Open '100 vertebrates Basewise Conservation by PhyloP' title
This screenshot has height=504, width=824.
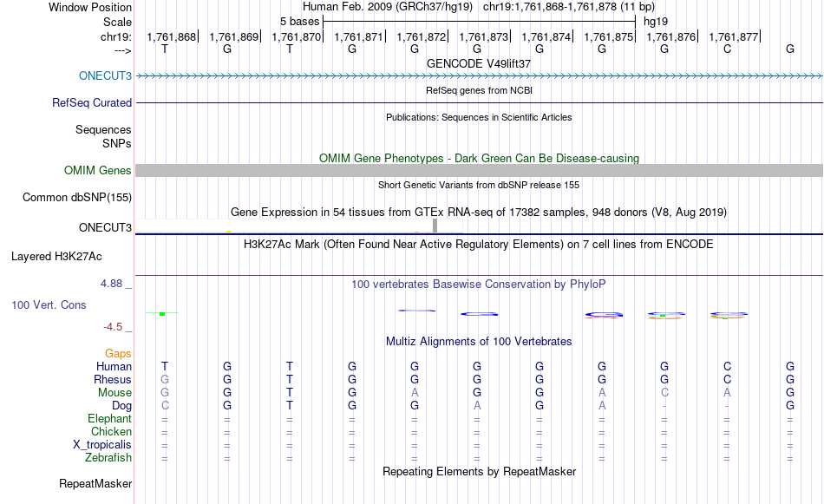click(479, 285)
